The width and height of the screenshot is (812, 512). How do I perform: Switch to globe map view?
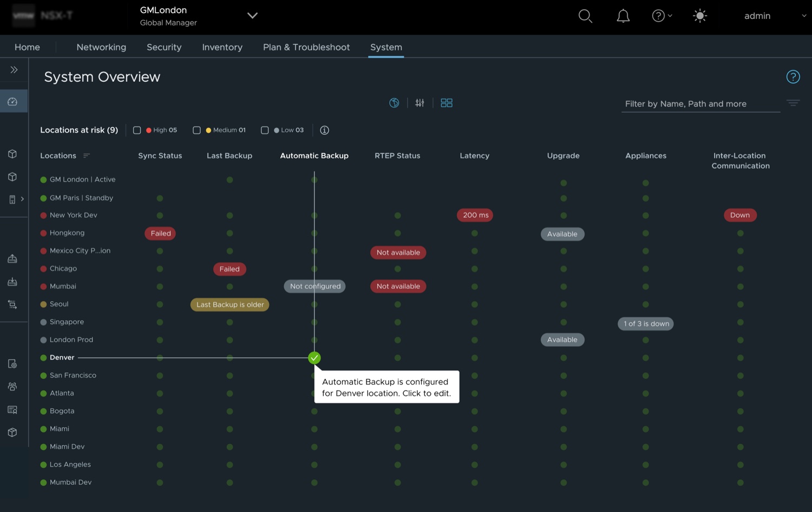[394, 103]
